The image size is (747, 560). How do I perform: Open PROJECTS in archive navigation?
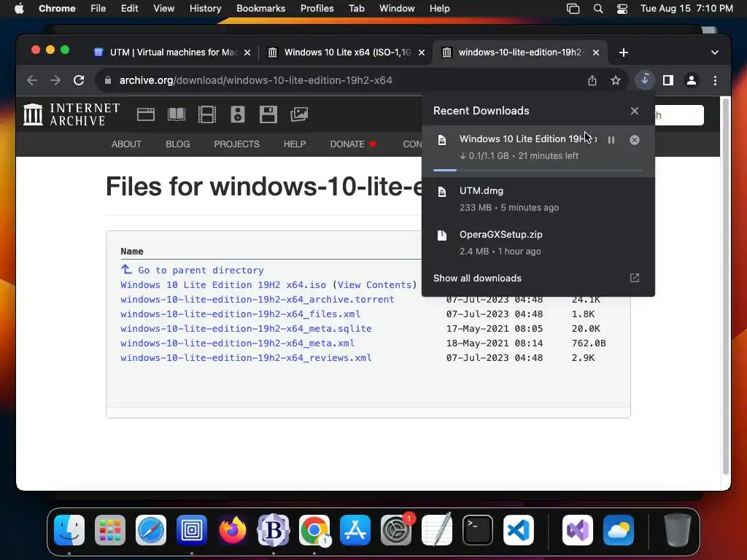point(236,144)
